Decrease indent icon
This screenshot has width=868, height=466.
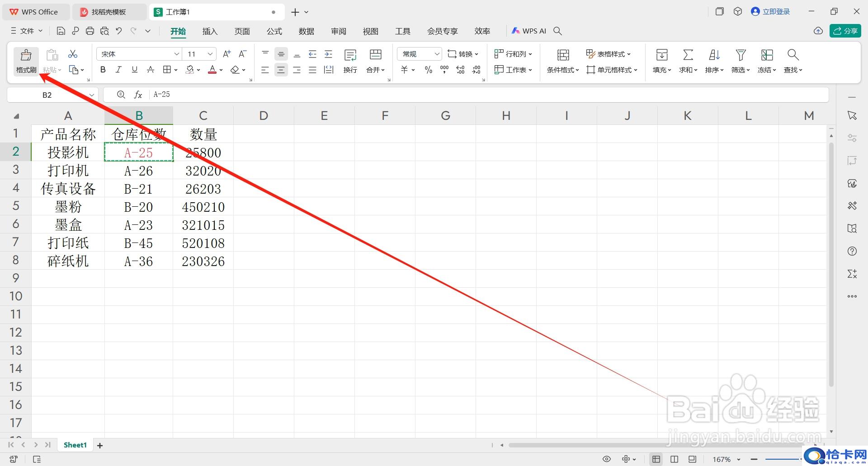pyautogui.click(x=312, y=54)
